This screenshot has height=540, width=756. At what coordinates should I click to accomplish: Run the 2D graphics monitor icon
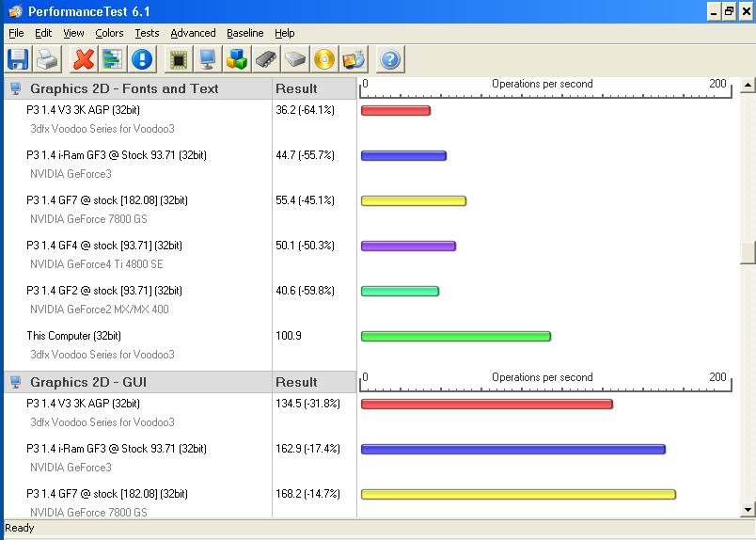(x=207, y=60)
